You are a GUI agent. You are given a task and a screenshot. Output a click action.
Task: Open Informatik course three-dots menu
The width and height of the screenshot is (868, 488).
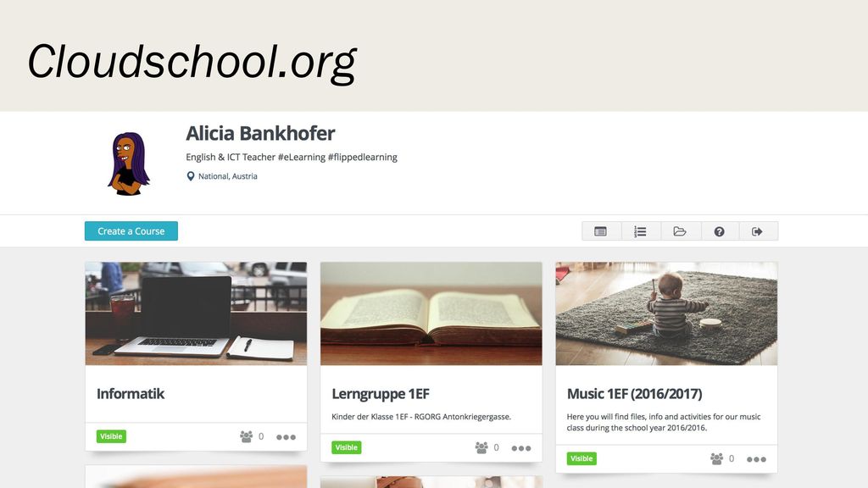287,437
